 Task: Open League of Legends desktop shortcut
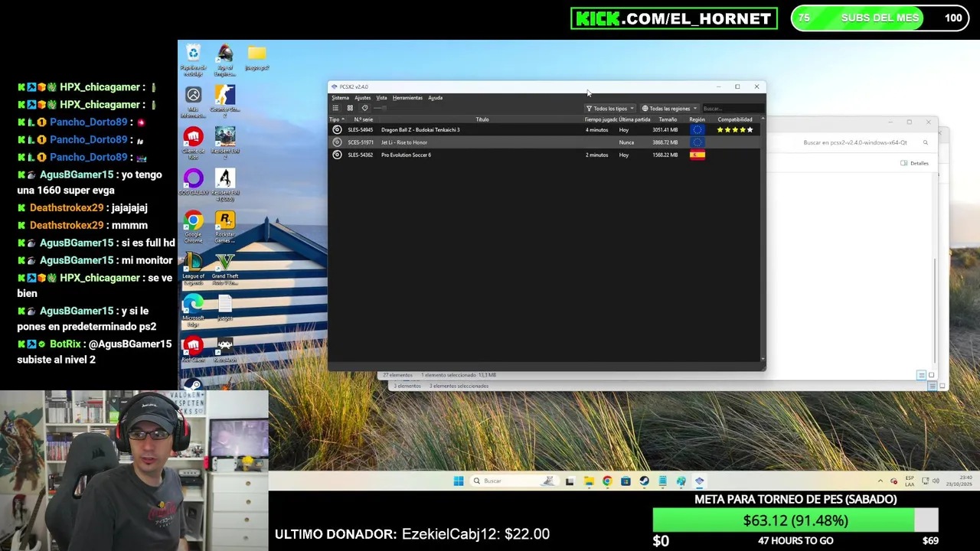pos(193,269)
